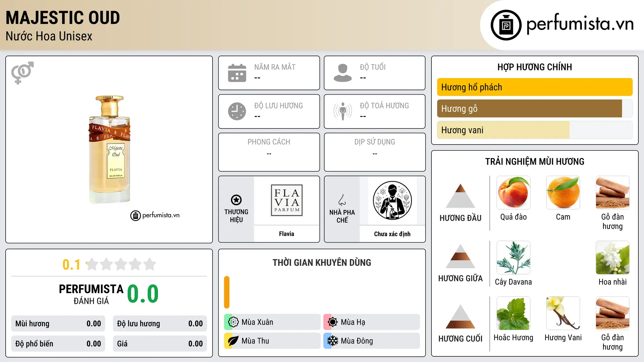
Task: Click the ĐỘ TUỔI label
Action: click(373, 67)
